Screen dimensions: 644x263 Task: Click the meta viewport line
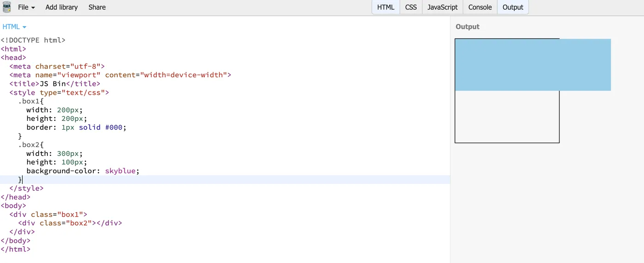(x=120, y=75)
